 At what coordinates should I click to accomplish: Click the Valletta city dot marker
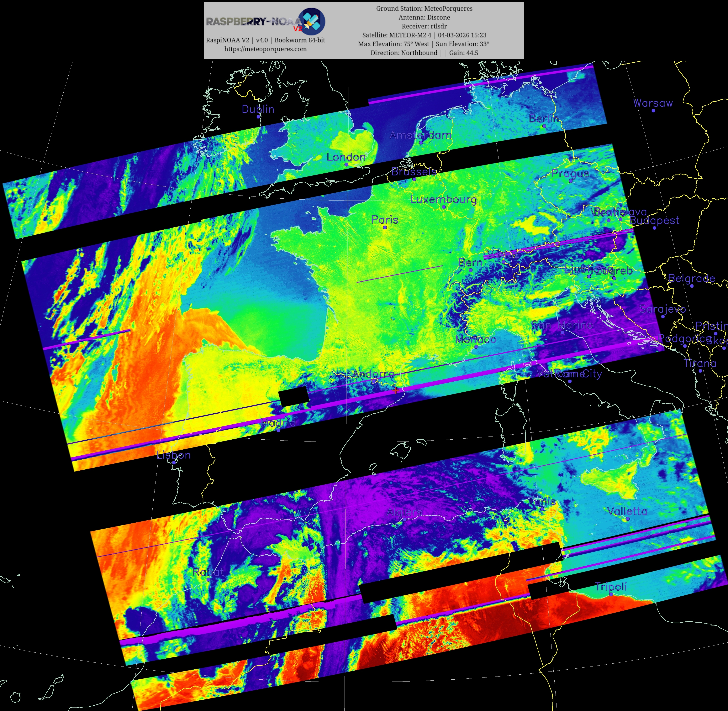click(x=628, y=519)
